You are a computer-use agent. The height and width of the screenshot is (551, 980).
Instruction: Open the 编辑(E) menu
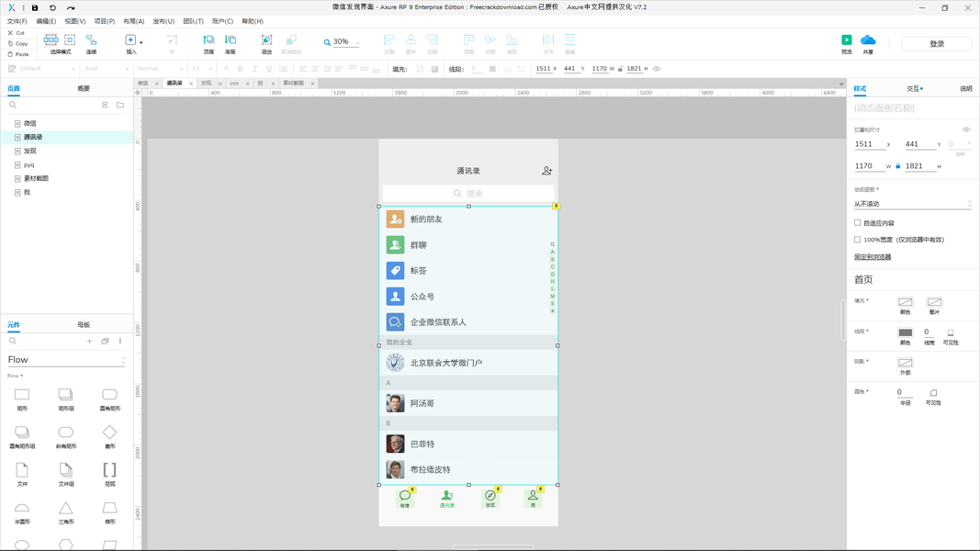tap(46, 21)
